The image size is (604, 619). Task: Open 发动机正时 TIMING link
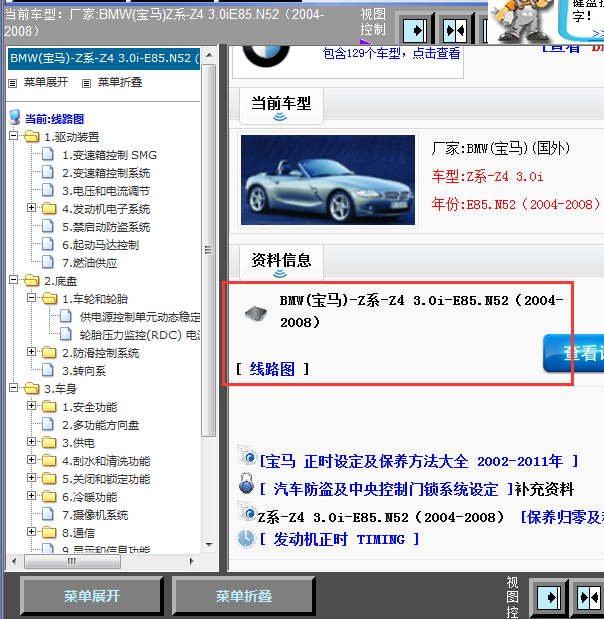pos(340,539)
